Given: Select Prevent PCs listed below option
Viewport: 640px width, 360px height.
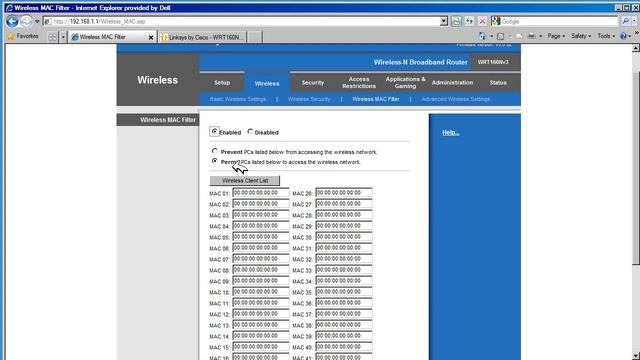Looking at the screenshot, I should (x=215, y=151).
